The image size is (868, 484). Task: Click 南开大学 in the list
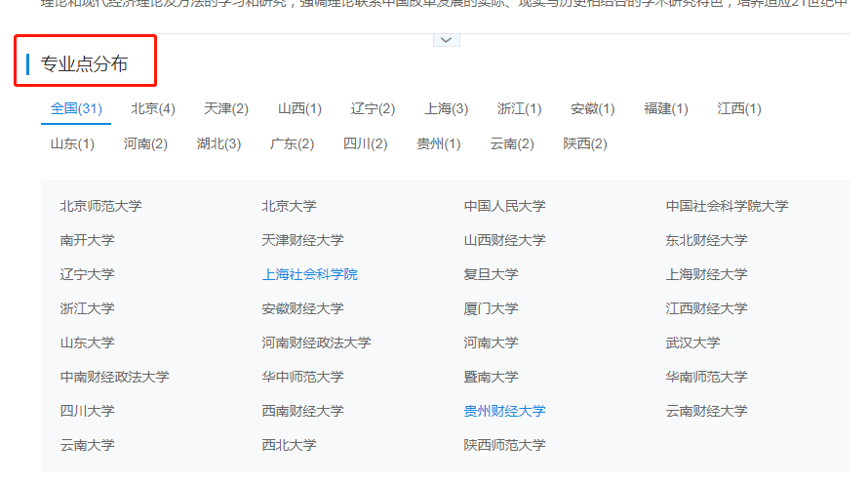[88, 240]
